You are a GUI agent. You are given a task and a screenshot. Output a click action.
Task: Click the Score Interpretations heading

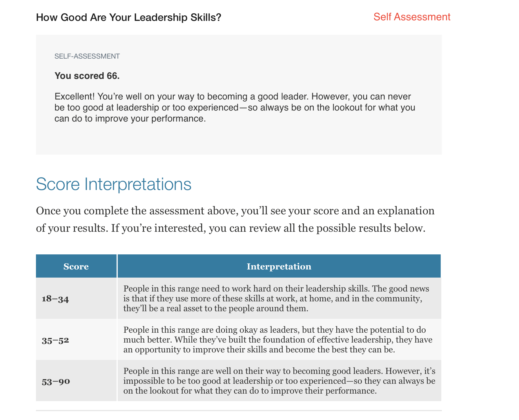(x=114, y=184)
